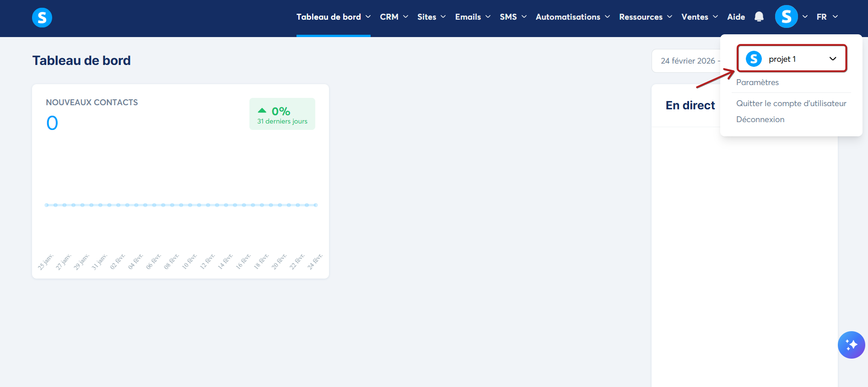This screenshot has height=387, width=868.
Task: Click the user avatar in top bar
Action: tap(787, 16)
